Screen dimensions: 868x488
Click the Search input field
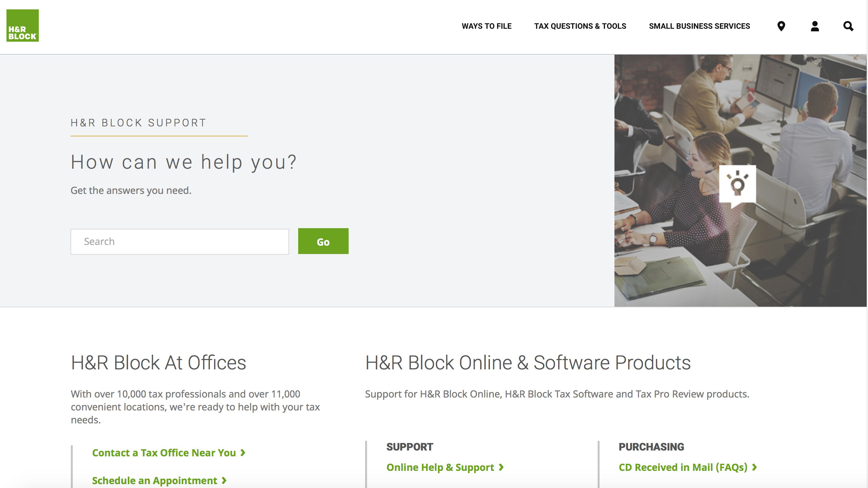(179, 241)
